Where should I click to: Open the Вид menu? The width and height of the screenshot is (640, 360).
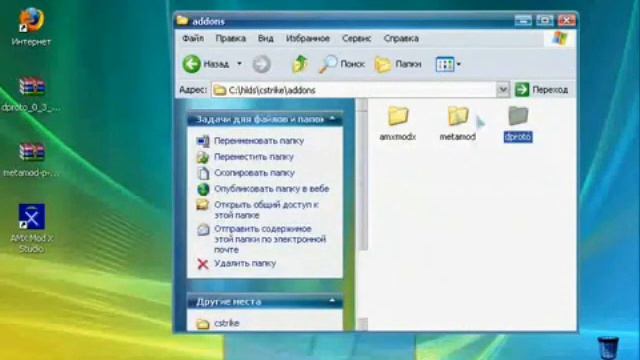(265, 38)
